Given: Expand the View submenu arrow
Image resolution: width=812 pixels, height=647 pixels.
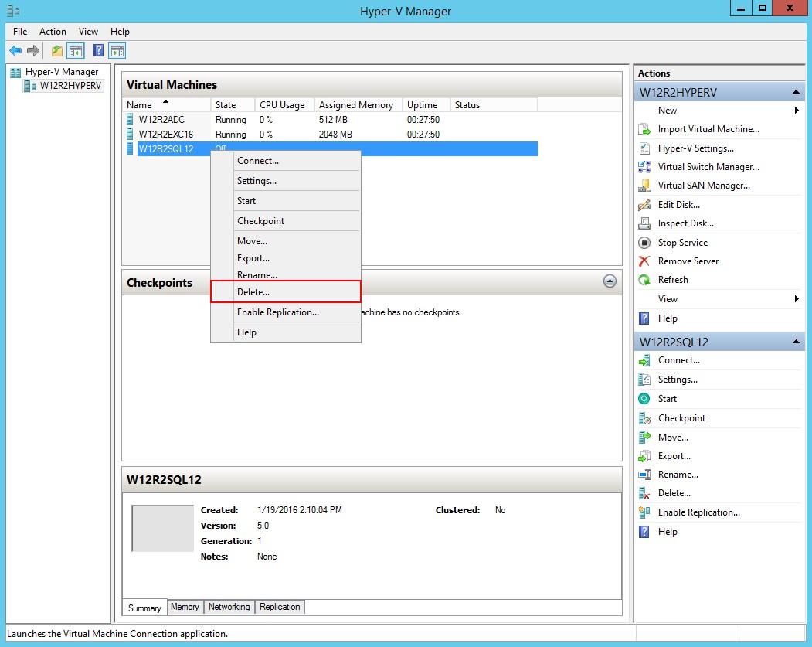Looking at the screenshot, I should click(x=797, y=299).
